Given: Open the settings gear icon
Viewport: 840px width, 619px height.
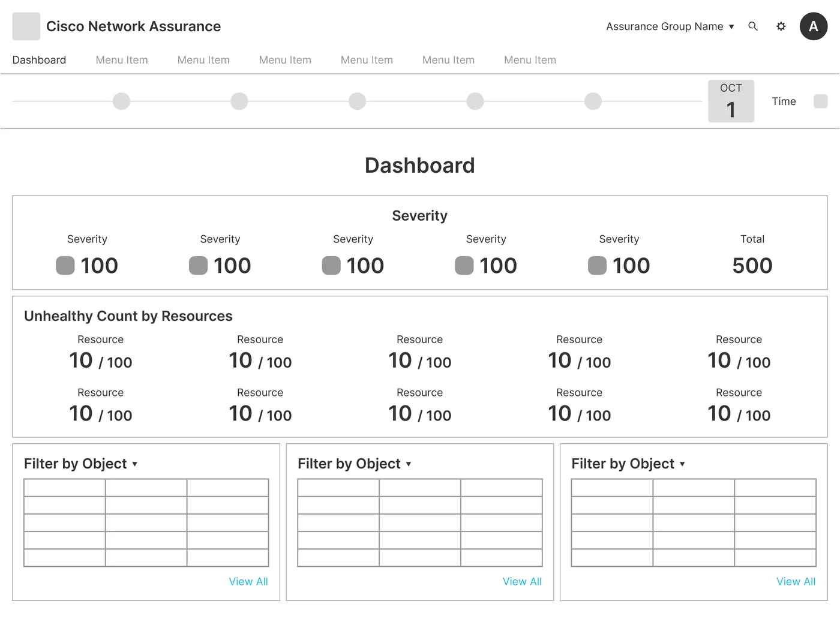Looking at the screenshot, I should pos(781,26).
